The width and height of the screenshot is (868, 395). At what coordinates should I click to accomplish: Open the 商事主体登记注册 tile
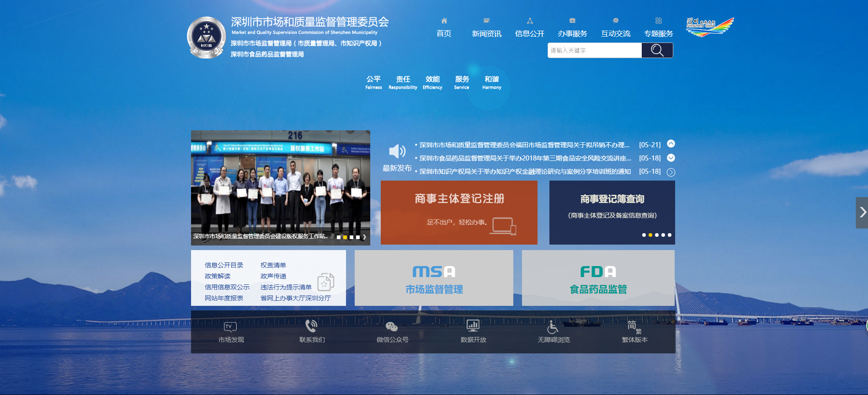coord(459,213)
